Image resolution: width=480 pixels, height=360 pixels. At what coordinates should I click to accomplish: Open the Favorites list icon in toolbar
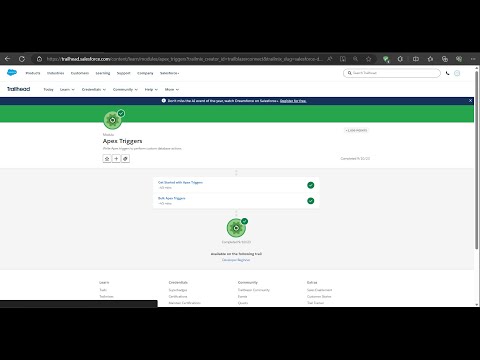(430, 59)
